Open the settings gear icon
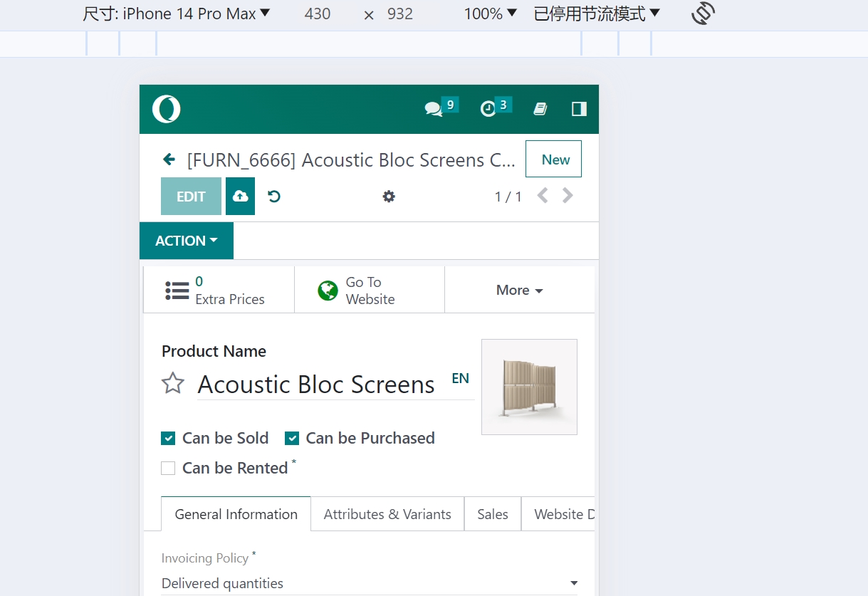Screen dimensions: 868x596 click(389, 197)
